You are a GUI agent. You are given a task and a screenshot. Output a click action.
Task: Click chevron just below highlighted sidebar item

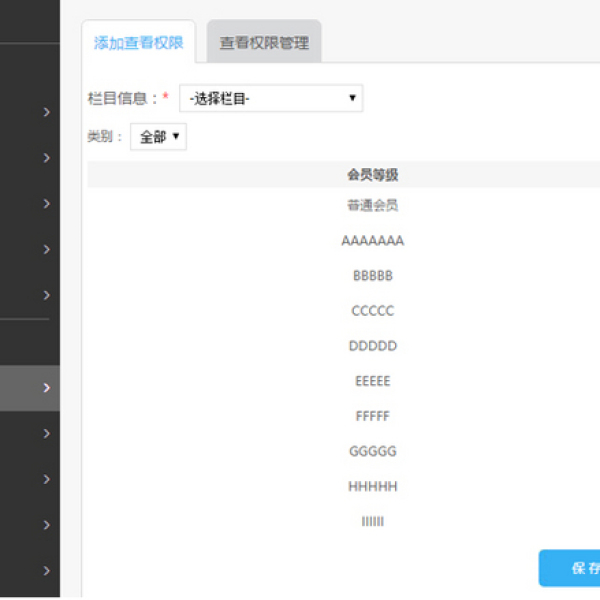coord(46,433)
